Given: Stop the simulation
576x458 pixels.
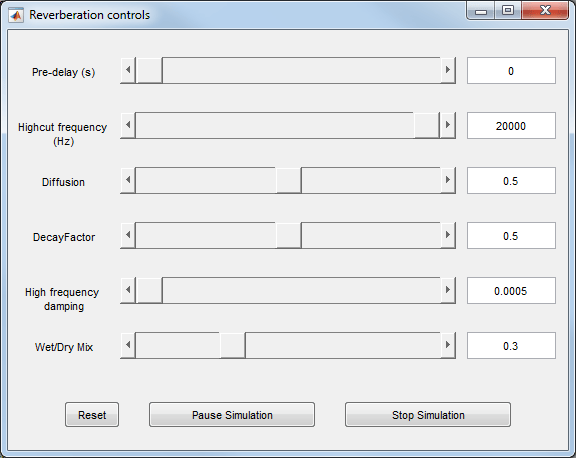Looking at the screenshot, I should [x=428, y=415].
